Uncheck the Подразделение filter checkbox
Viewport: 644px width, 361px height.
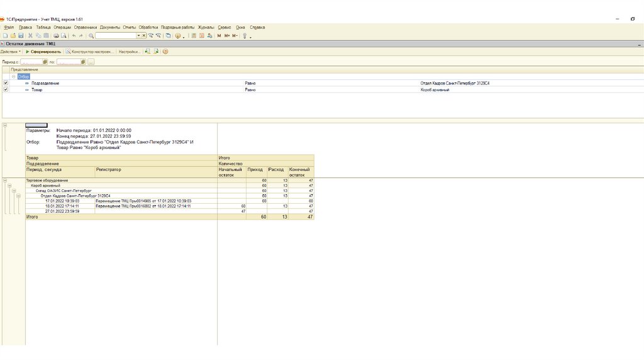pyautogui.click(x=6, y=83)
